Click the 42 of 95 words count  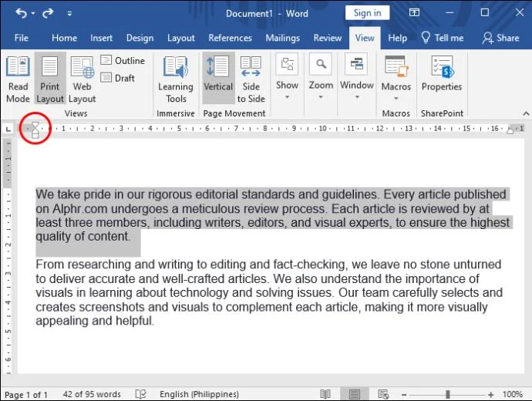(92, 394)
